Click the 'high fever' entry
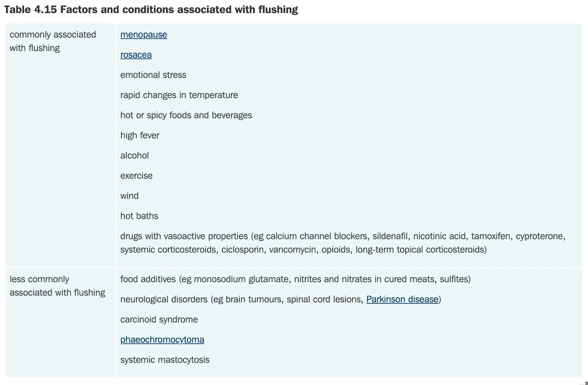This screenshot has height=385, width=588. (x=140, y=135)
